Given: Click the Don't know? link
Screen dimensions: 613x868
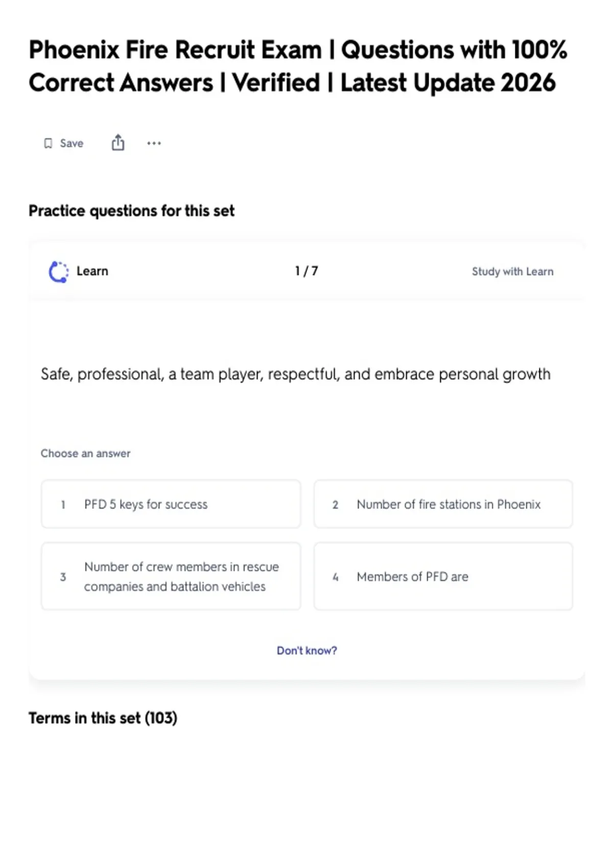Looking at the screenshot, I should 306,650.
